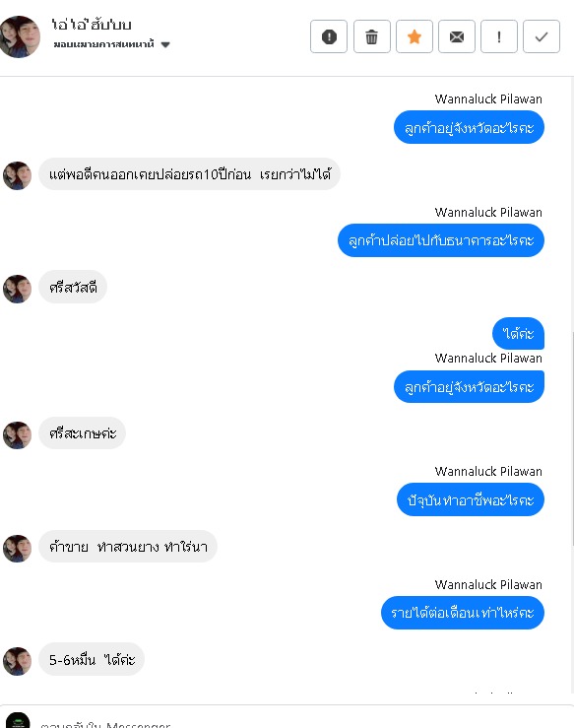Click the exclamation mark priority icon
The image size is (574, 728).
(499, 36)
